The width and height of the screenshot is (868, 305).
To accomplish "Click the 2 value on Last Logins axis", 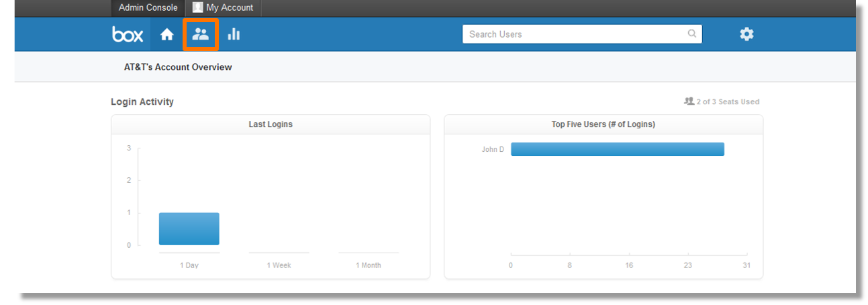I will point(129,180).
